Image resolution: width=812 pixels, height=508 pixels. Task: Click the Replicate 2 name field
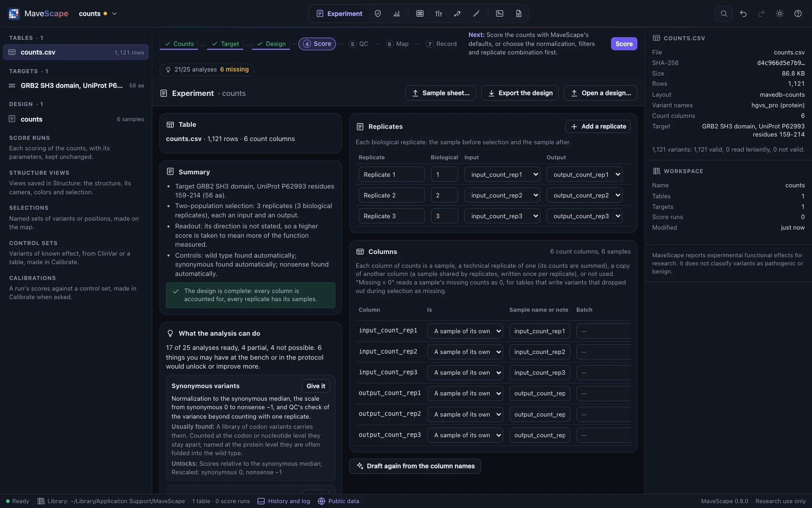coord(391,195)
